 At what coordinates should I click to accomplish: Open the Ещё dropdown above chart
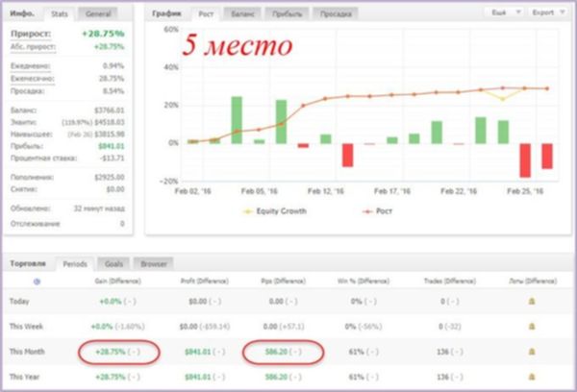tap(507, 12)
